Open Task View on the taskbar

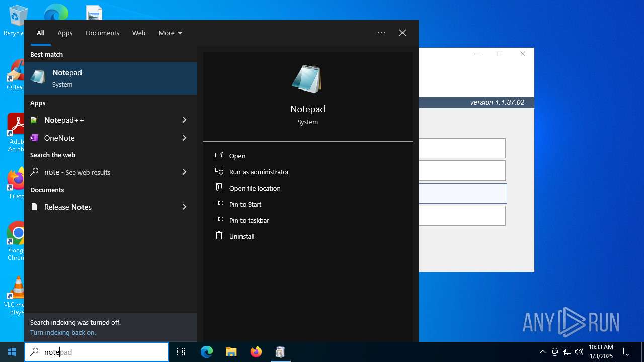[181, 352]
